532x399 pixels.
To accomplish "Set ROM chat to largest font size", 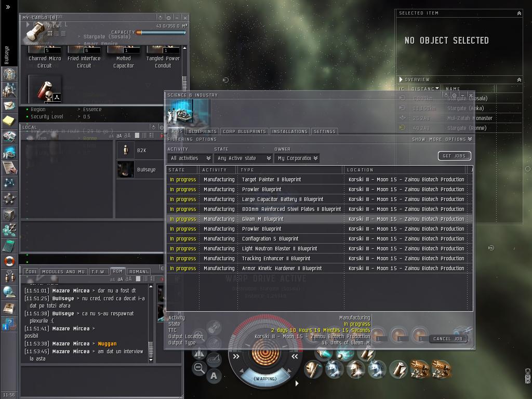I will 128,279.
